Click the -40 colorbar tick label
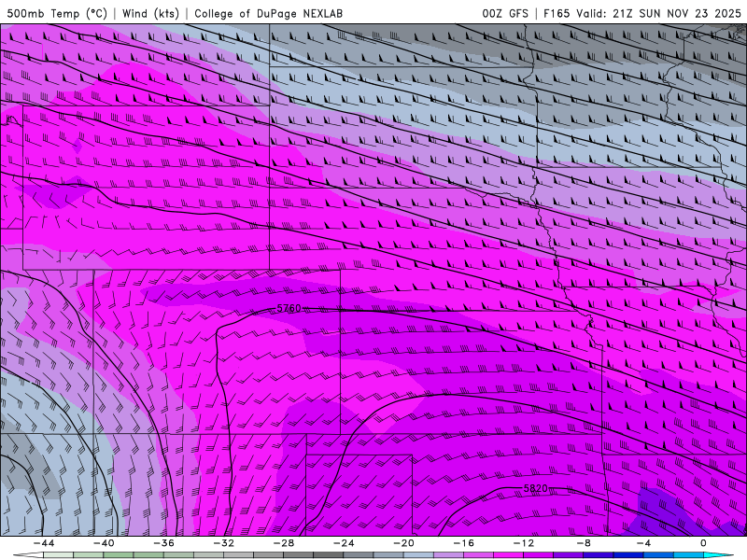This screenshot has height=560, width=747. (104, 543)
